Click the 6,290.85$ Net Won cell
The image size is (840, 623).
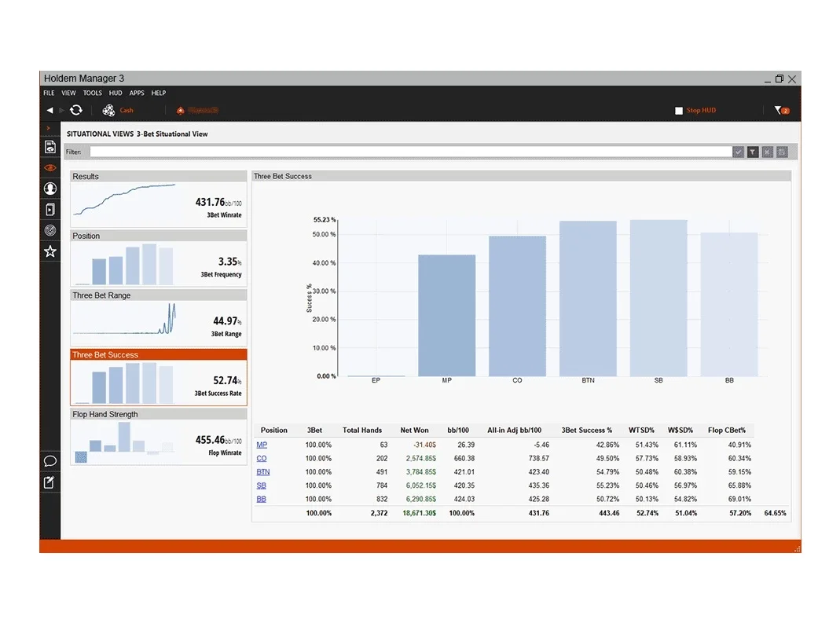[421, 499]
